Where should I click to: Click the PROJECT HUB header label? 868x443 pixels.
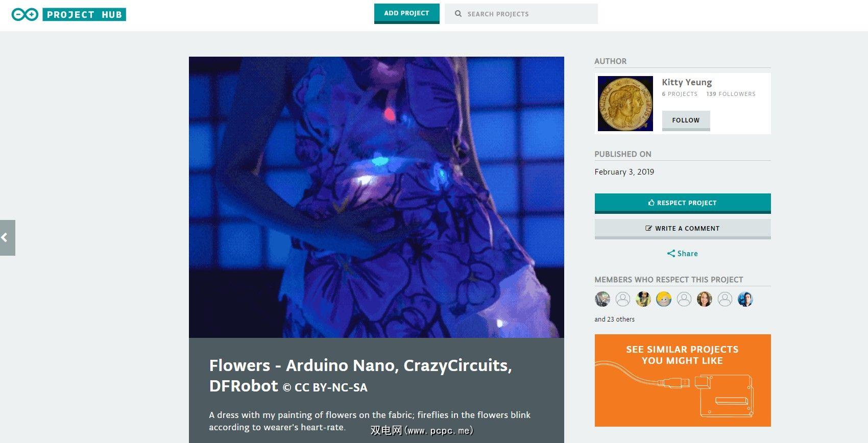coord(84,14)
